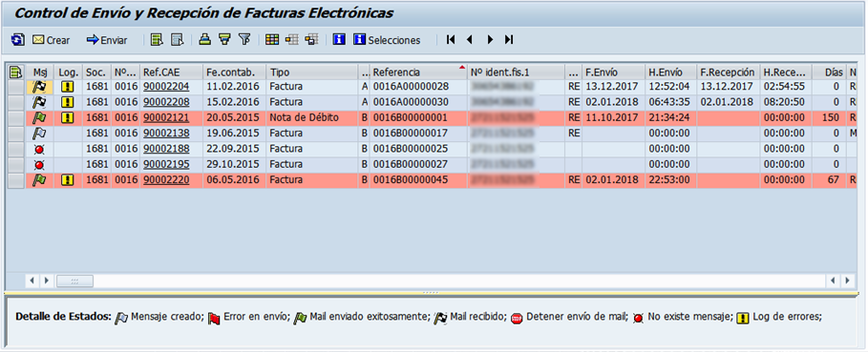Click the send time cell 21:34:24
Viewport: 868px width, 352px height.
pyautogui.click(x=669, y=117)
